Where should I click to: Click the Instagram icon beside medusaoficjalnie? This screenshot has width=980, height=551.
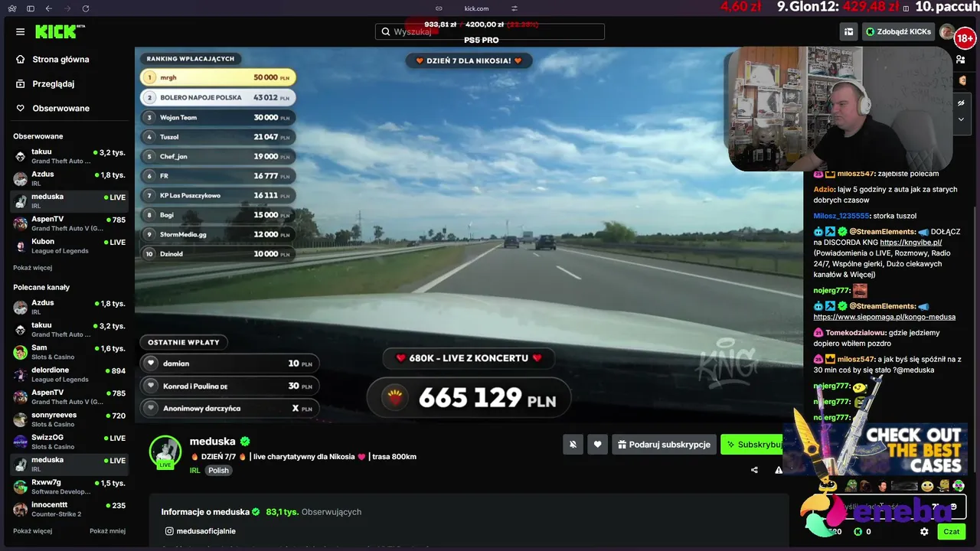(169, 531)
